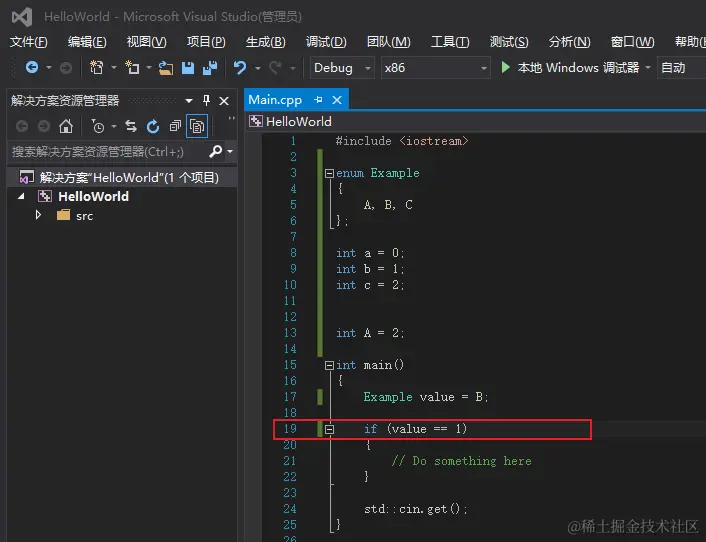
Task: Open the 文件(F) menu
Action: [x=29, y=42]
